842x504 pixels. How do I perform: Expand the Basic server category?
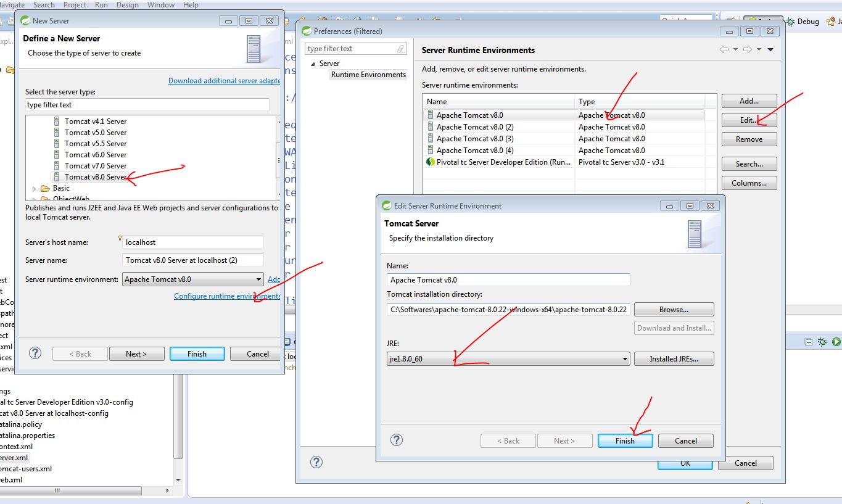[35, 188]
